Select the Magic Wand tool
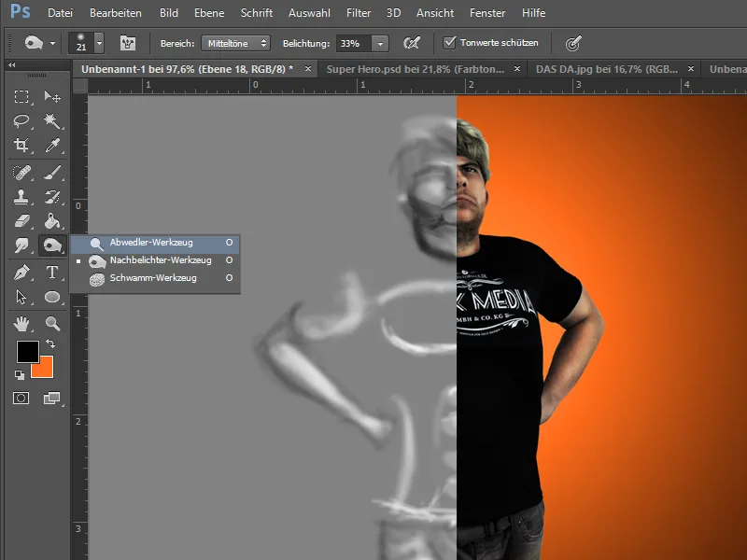 coord(52,121)
